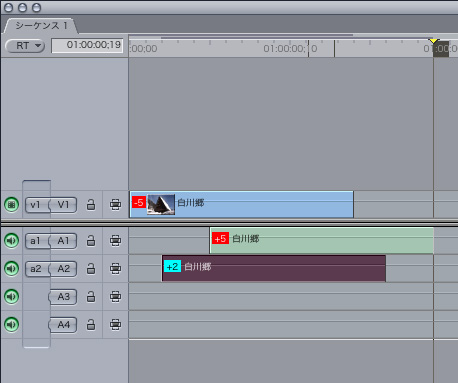Open the RT real-time effects dropdown
The width and height of the screenshot is (458, 383).
pos(25,46)
